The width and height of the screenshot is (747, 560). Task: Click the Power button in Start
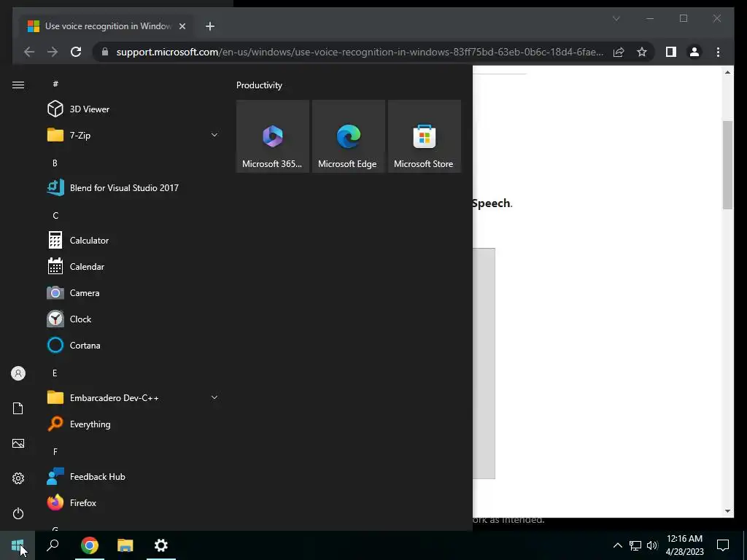[18, 513]
